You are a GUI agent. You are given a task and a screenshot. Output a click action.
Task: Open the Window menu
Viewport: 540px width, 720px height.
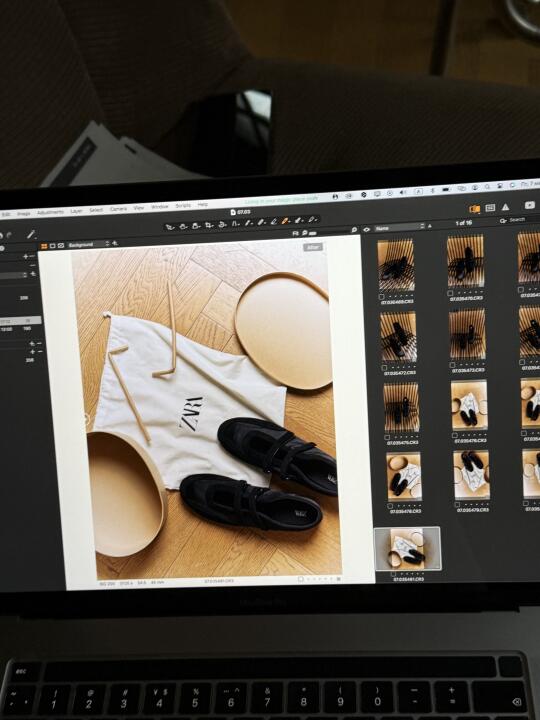pos(159,207)
